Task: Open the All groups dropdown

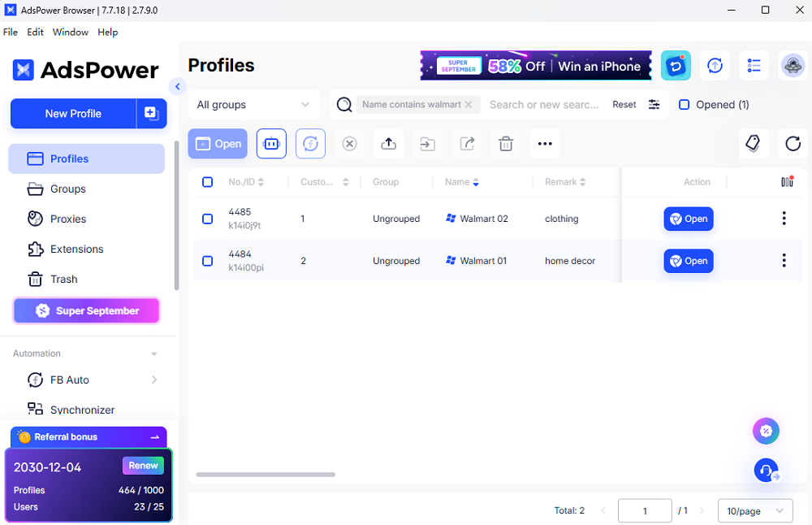Action: pyautogui.click(x=253, y=105)
